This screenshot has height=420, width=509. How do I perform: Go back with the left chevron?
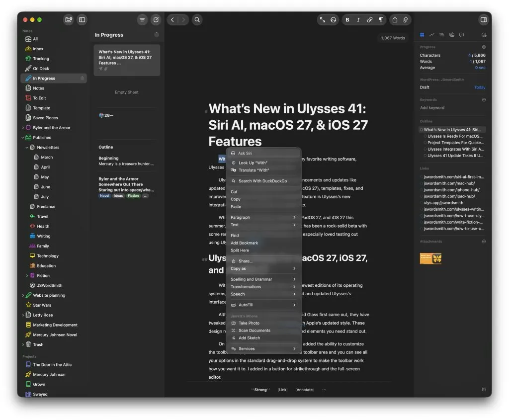tap(172, 20)
